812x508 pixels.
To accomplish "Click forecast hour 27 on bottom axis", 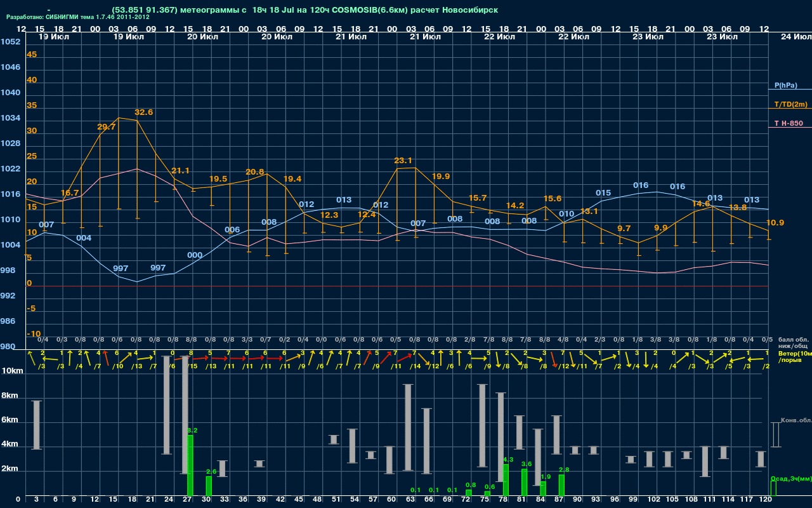I will (187, 500).
